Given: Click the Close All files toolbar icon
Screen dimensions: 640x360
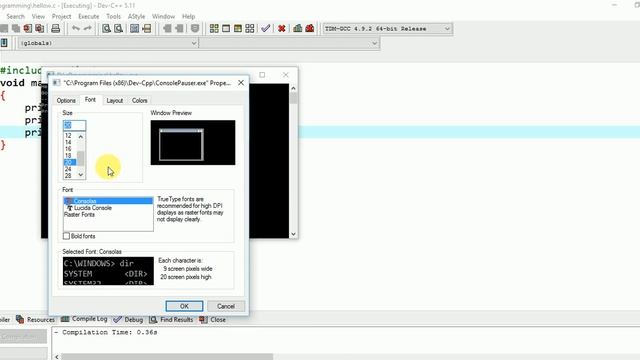Looking at the screenshot, I should [40, 28].
